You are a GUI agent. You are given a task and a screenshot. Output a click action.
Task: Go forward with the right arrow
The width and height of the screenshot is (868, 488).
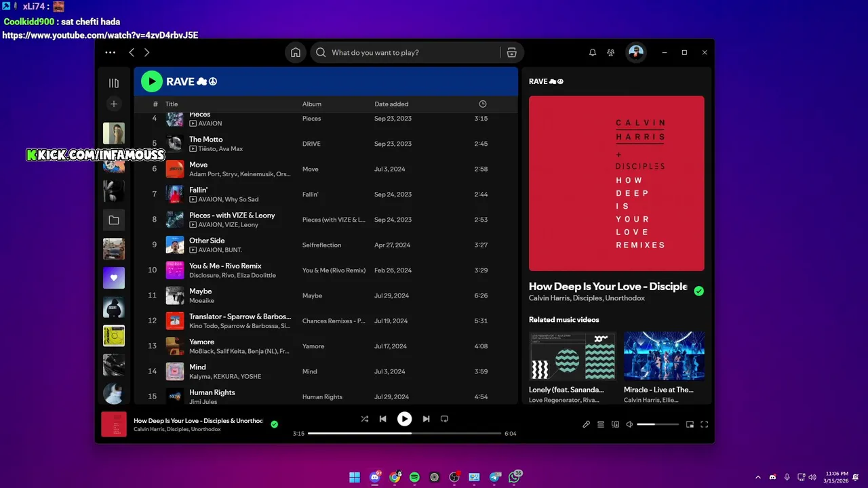[146, 52]
